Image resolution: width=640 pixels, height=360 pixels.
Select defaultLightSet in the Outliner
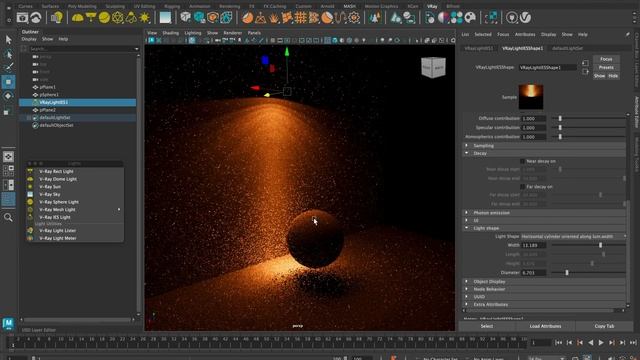(55, 118)
